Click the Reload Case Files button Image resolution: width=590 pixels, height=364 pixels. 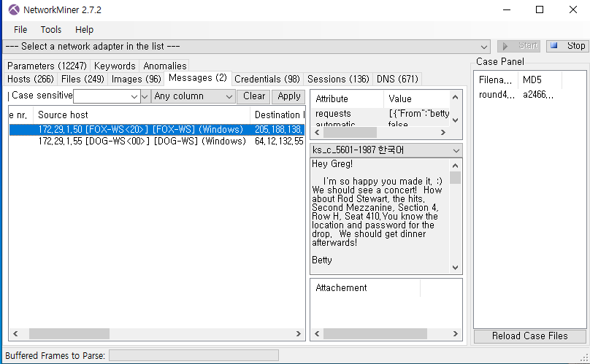coord(530,336)
